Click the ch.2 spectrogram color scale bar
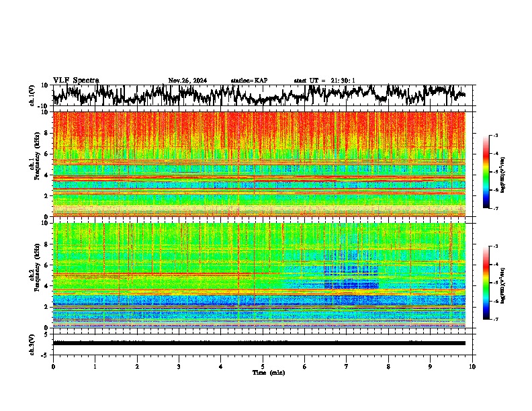Screen dimensions: 532x411 point(486,283)
